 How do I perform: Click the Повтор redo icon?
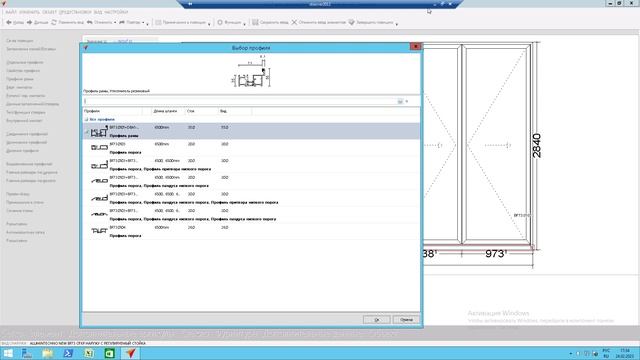[122, 22]
